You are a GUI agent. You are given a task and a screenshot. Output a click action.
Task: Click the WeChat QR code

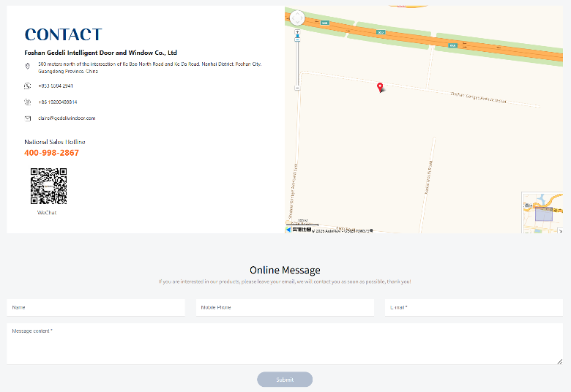[x=48, y=186]
